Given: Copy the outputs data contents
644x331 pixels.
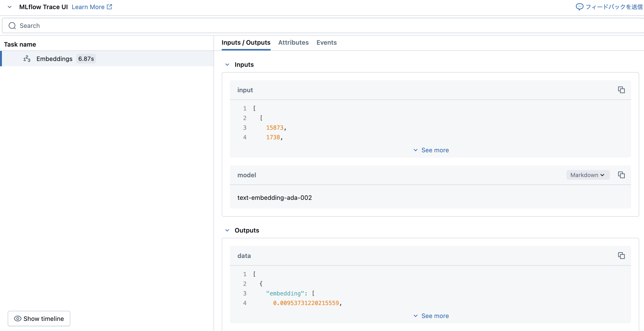Looking at the screenshot, I should tap(621, 255).
